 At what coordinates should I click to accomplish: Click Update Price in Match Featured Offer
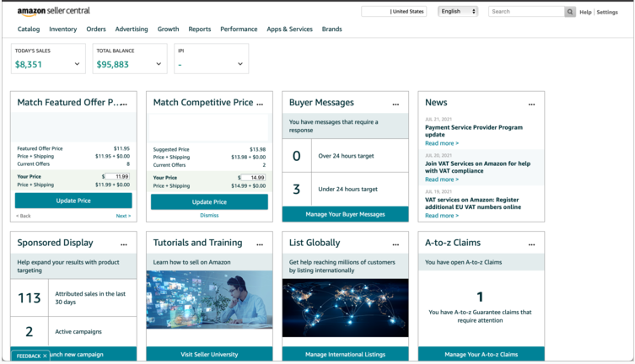[x=73, y=201]
